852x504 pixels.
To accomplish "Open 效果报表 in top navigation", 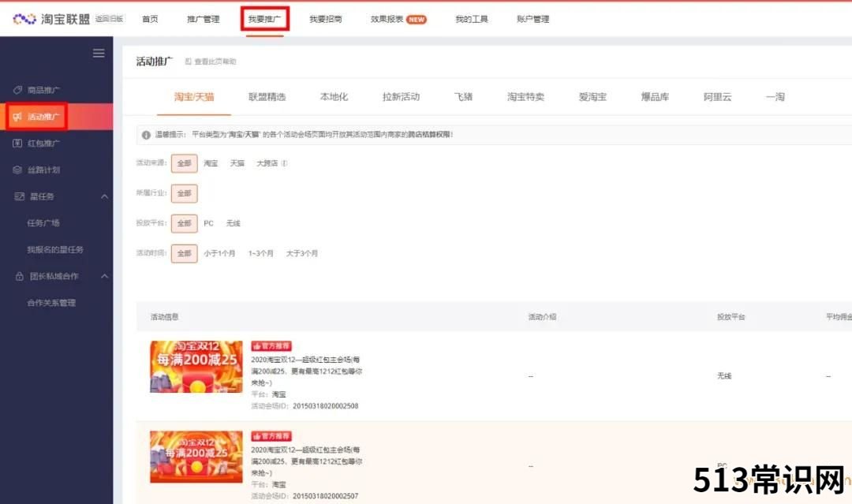I will point(387,19).
